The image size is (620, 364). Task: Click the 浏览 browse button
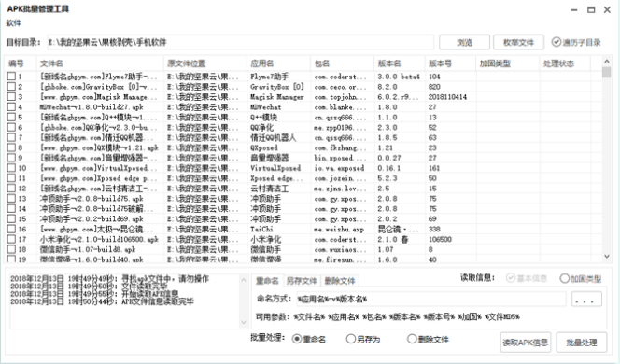[465, 42]
